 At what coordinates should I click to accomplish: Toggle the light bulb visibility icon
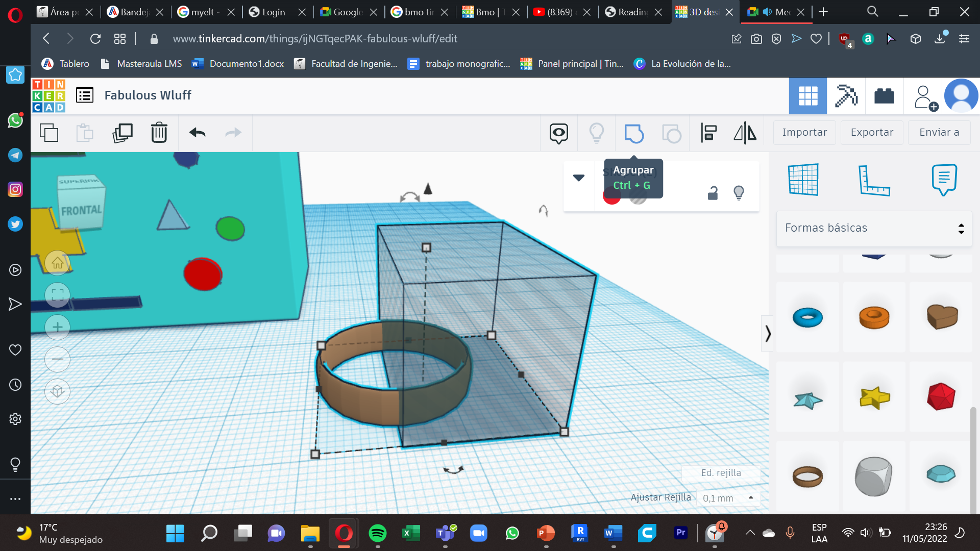pyautogui.click(x=739, y=193)
